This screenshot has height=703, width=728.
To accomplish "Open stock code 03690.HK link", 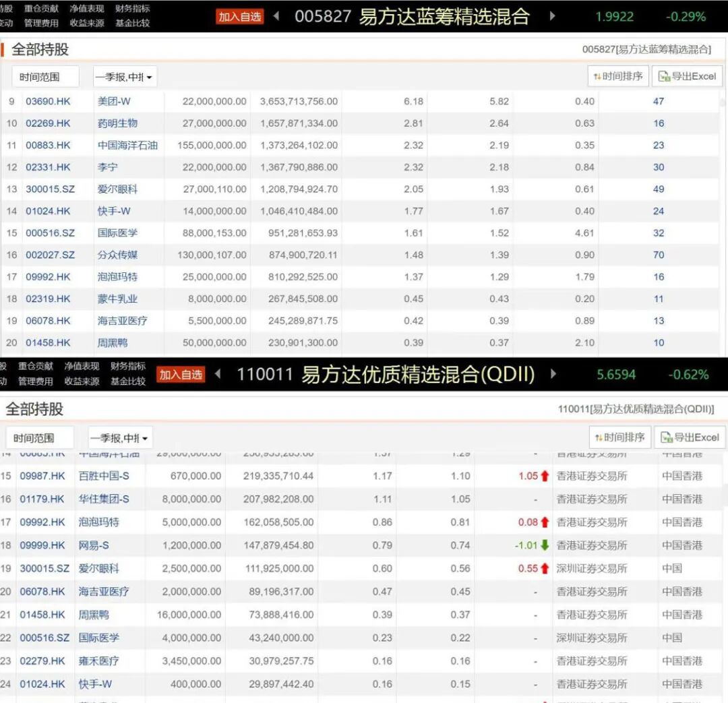I will tap(48, 101).
